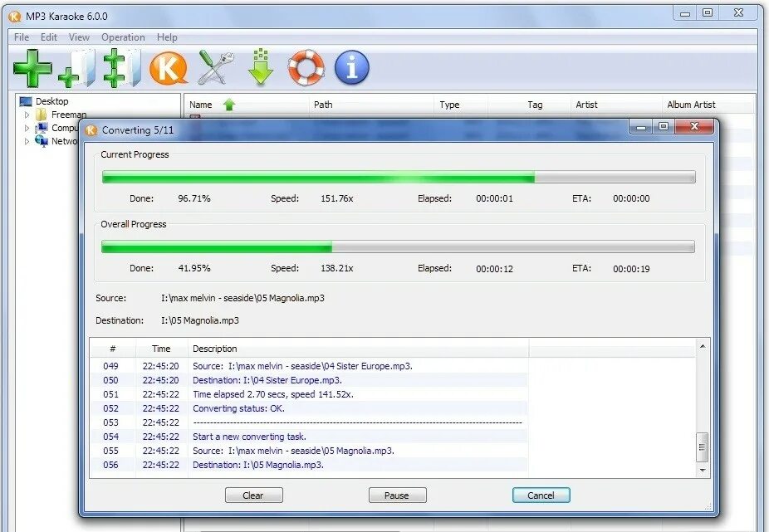Click the log scroll-down arrow

(x=703, y=471)
